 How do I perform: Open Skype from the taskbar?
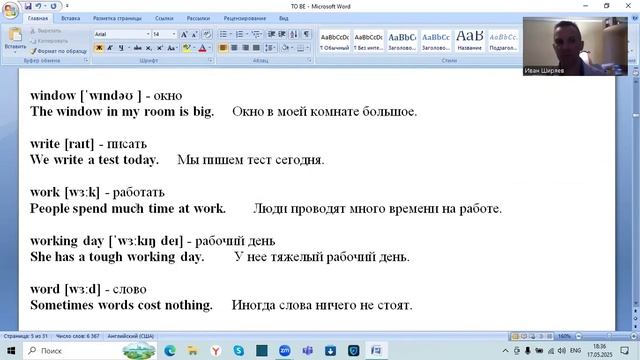pos(239,350)
